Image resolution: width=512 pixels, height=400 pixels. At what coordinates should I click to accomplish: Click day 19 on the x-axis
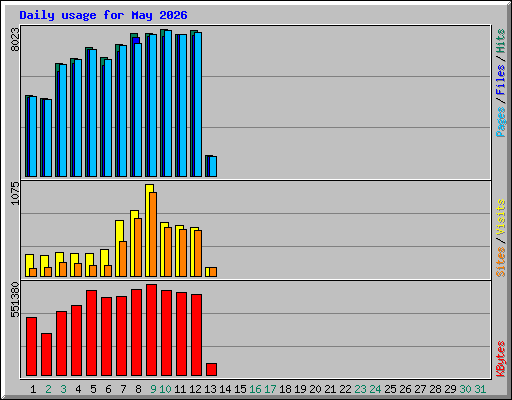coord(300,389)
